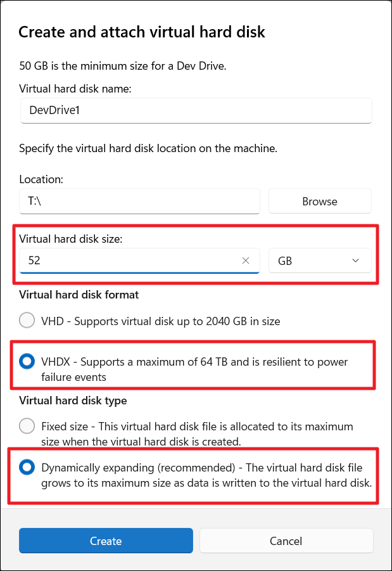Image resolution: width=392 pixels, height=571 pixels.
Task: Click the dialog title "Create and attach virtual hard disk"
Action: point(142,32)
